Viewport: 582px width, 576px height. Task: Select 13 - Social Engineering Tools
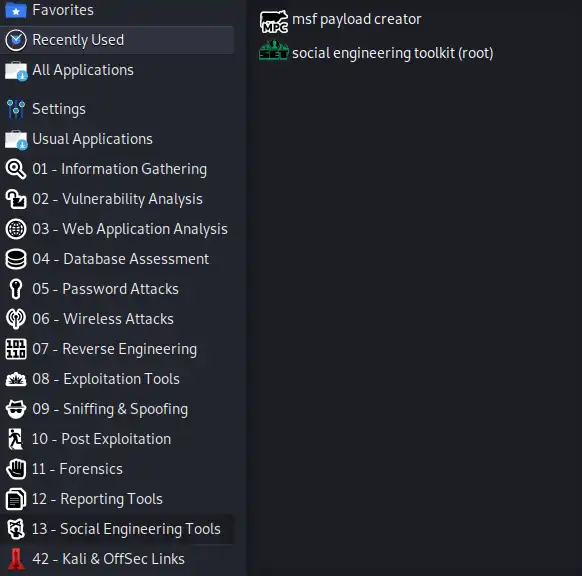pos(117,529)
